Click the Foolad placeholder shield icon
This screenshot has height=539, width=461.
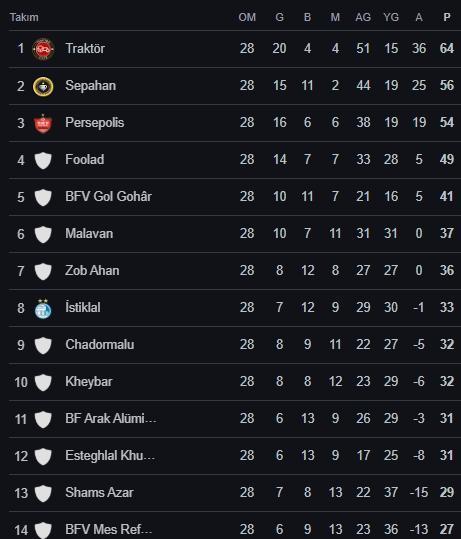(x=43, y=161)
